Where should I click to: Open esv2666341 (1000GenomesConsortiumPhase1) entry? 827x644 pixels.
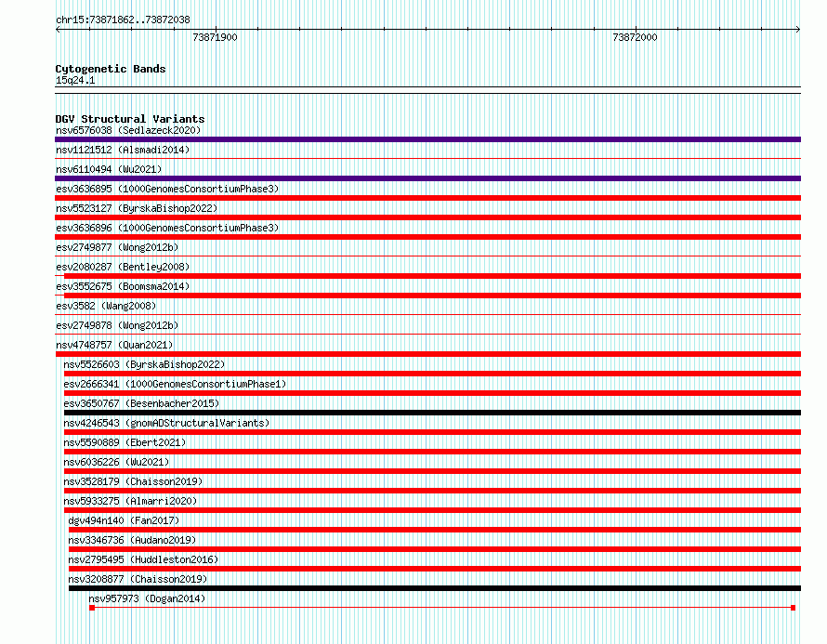click(175, 384)
